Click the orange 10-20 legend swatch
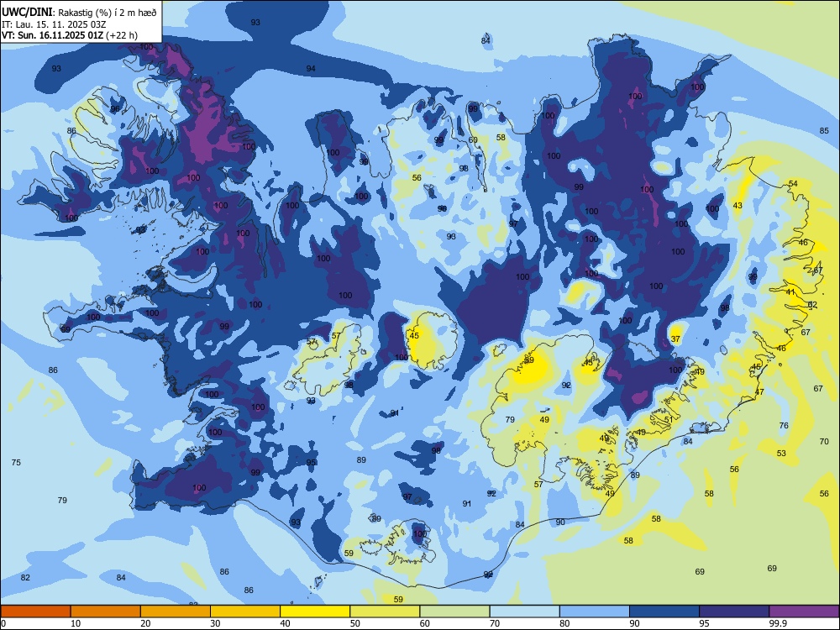 click(x=106, y=612)
